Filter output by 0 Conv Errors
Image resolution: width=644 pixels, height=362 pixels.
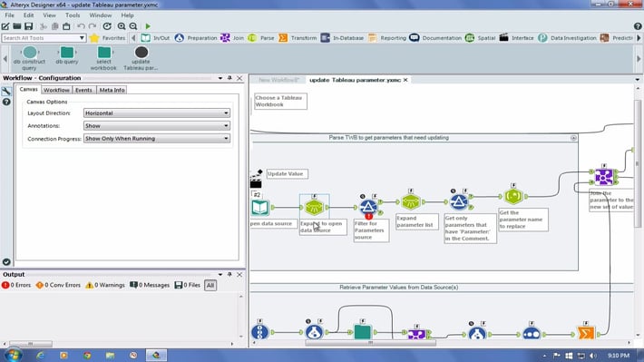pyautogui.click(x=58, y=285)
